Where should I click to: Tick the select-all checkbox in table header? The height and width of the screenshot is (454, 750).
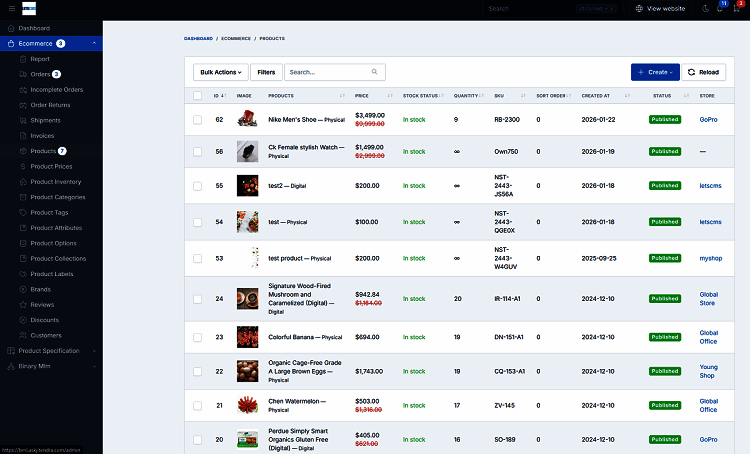coord(198,96)
